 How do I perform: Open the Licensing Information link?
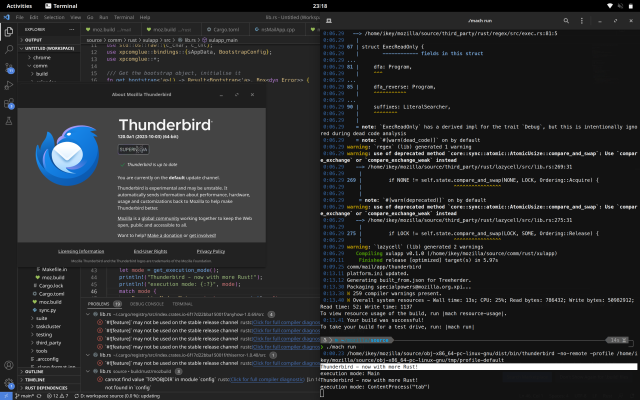click(x=81, y=251)
